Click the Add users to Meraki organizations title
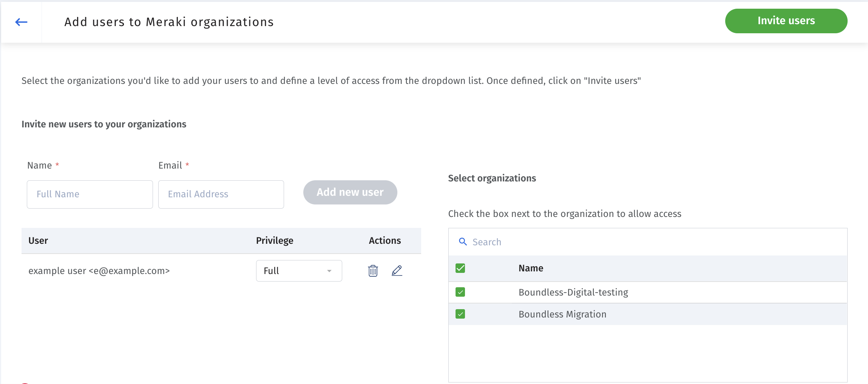This screenshot has height=384, width=868. [x=169, y=22]
